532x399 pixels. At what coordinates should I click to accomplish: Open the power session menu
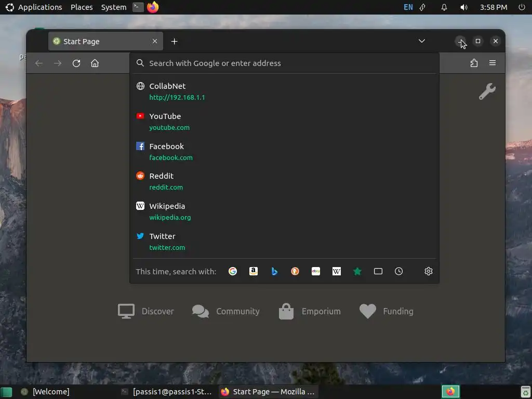pos(522,7)
